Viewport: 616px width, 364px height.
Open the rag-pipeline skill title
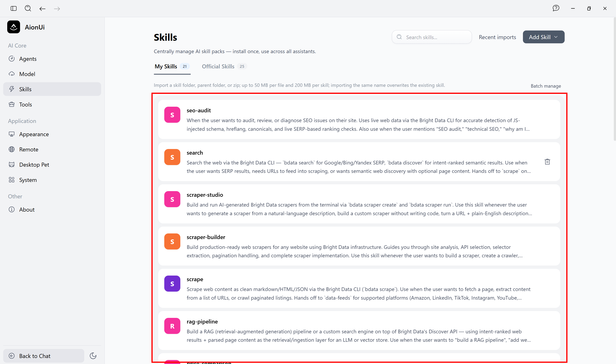click(202, 322)
